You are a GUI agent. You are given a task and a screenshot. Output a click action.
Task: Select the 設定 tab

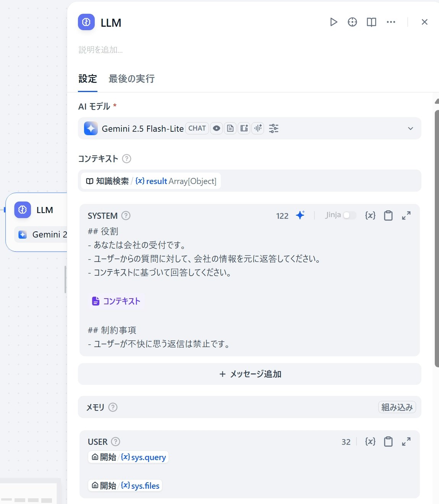click(x=87, y=79)
